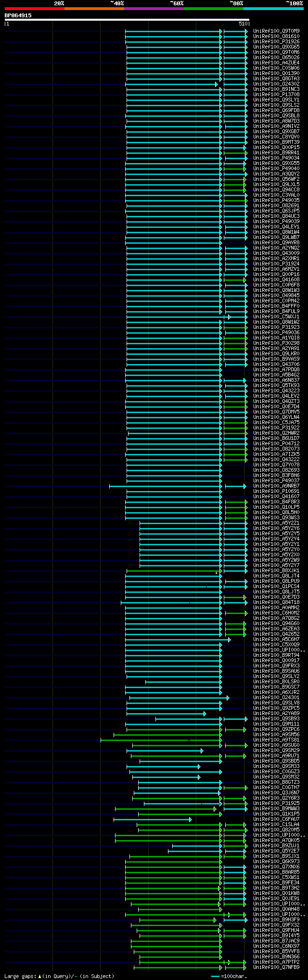308x980 pixels.
Task: Select hit label UniRef100_C8YQV0
Action: click(x=276, y=137)
